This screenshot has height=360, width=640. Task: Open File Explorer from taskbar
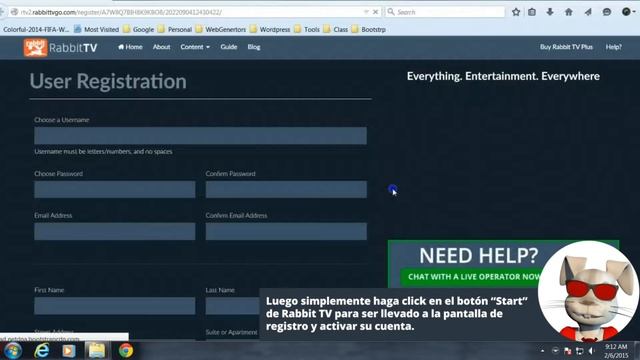pos(97,351)
